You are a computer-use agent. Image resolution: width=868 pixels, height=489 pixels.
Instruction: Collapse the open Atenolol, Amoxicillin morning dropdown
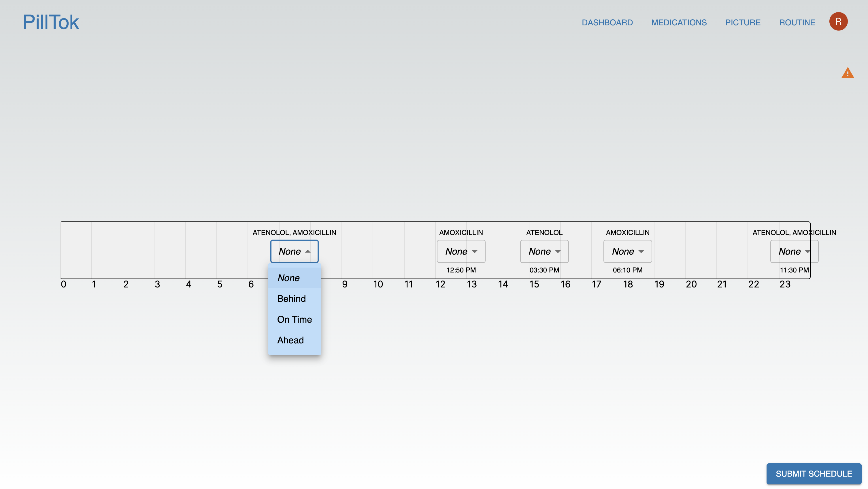(x=294, y=251)
